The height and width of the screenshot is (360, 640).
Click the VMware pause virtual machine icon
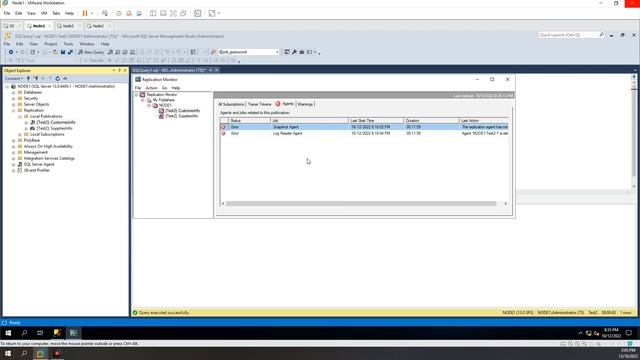coord(85,13)
